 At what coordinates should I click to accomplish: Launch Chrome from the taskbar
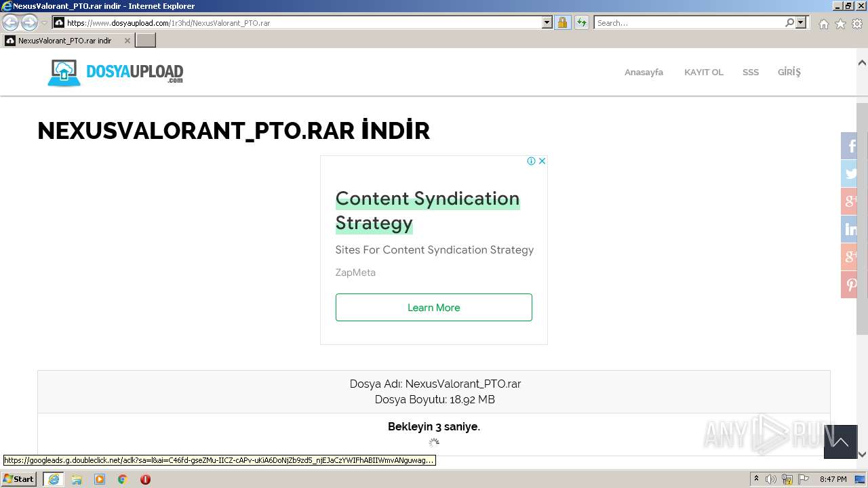point(123,479)
